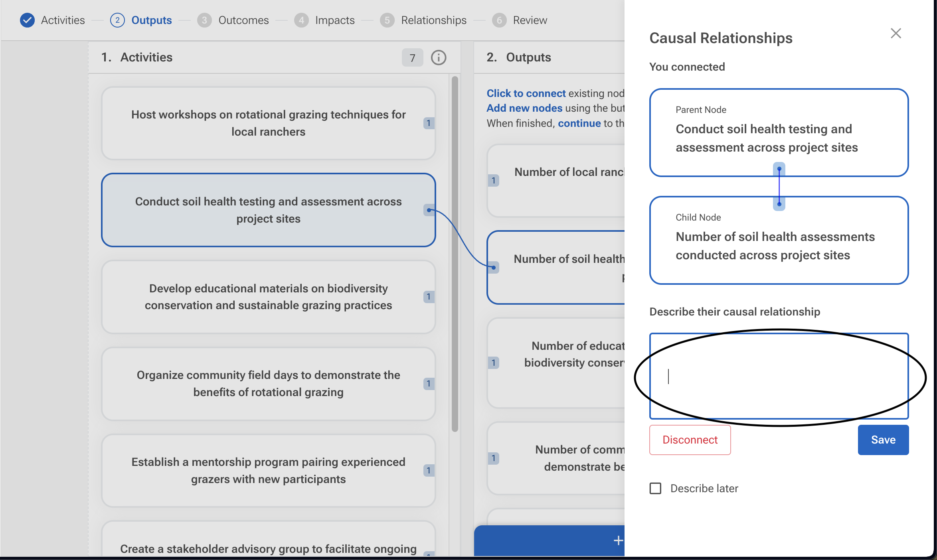This screenshot has height=560, width=937.
Task: Click the Activities column scrollbar
Action: 455,254
